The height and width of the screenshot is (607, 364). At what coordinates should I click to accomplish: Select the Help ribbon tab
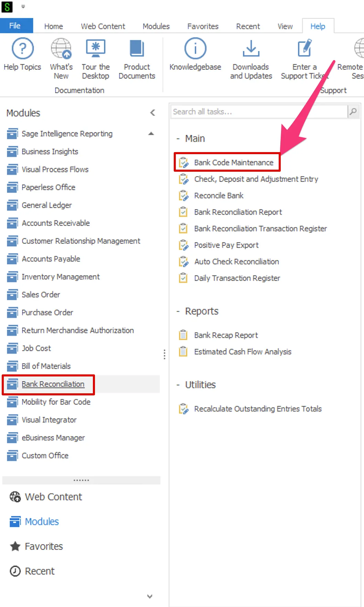(318, 26)
